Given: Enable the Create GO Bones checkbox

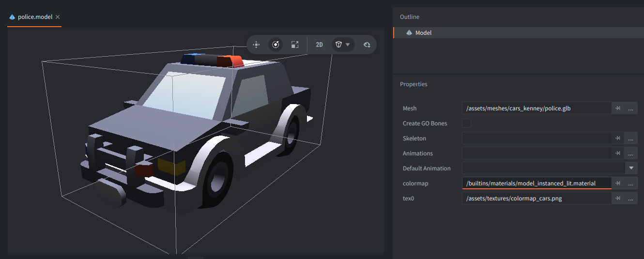Looking at the screenshot, I should point(466,123).
